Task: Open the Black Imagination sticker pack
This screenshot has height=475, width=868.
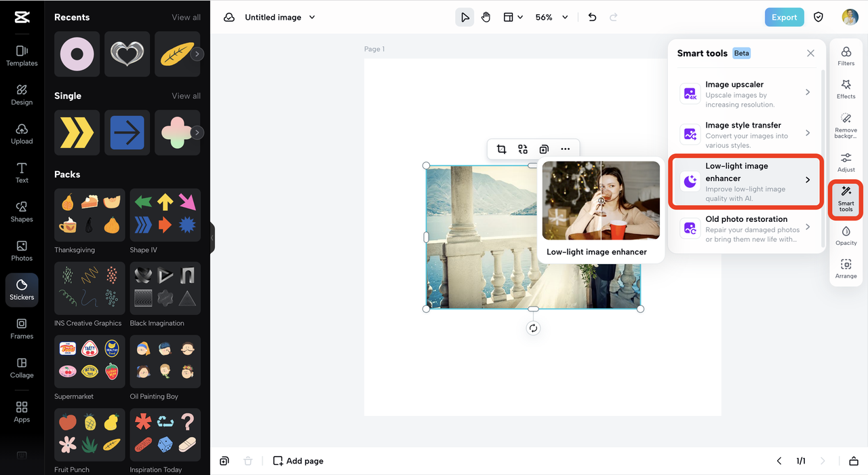Action: [x=165, y=288]
